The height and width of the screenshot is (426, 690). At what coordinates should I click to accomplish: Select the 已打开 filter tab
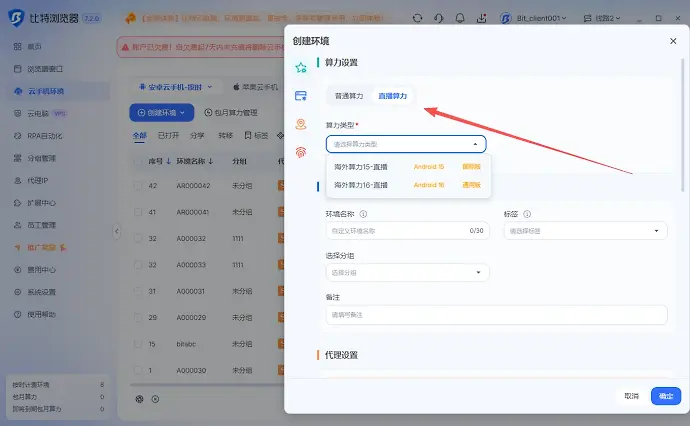click(x=169, y=135)
